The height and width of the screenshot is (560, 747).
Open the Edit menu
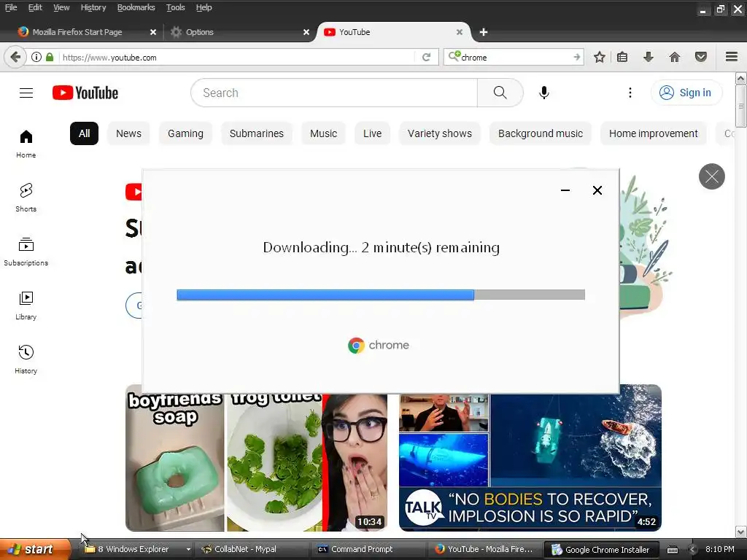click(35, 7)
